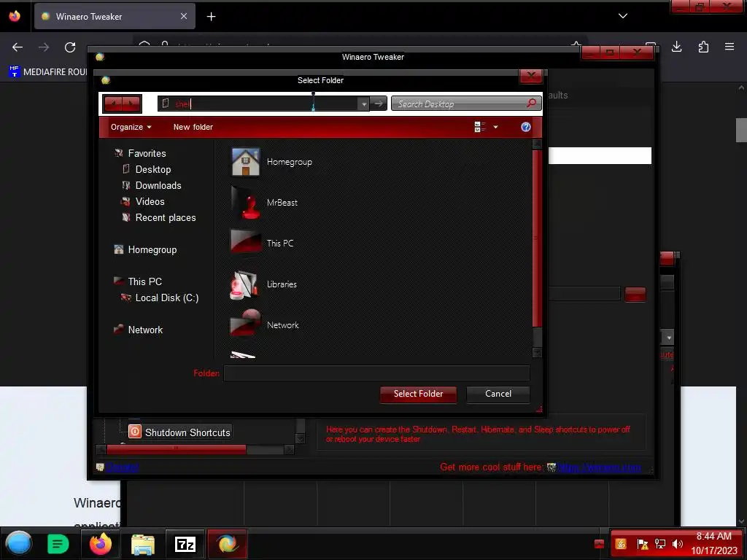This screenshot has height=560, width=747.
Task: Open Winaero Tweaker taskbar icon
Action: tap(228, 544)
